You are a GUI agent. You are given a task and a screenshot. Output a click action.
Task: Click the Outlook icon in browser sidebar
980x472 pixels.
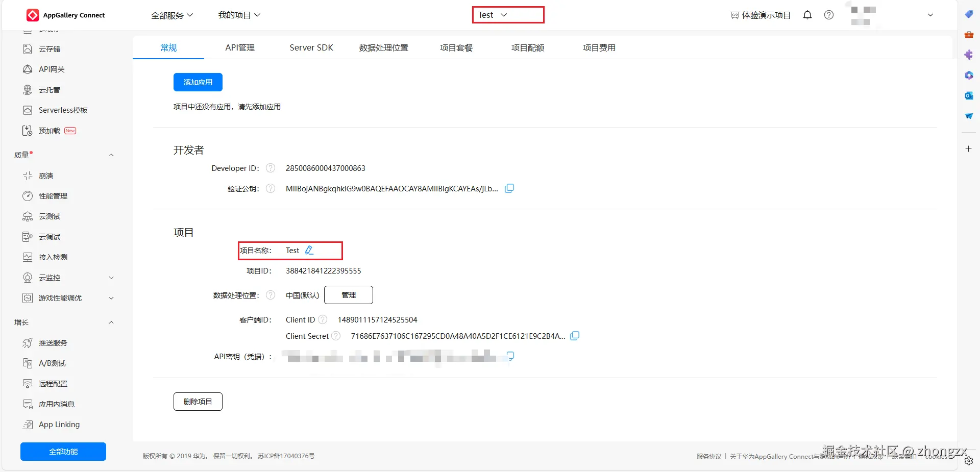969,96
